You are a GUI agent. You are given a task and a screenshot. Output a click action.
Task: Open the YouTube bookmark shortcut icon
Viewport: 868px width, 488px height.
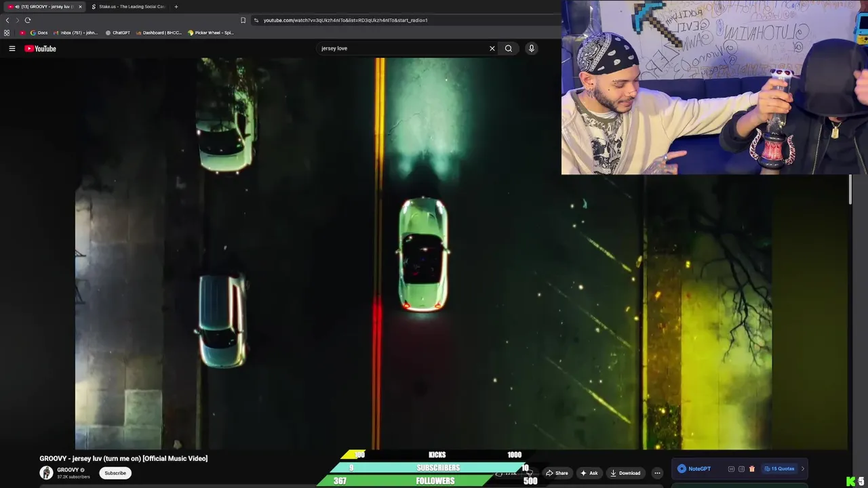pos(22,33)
